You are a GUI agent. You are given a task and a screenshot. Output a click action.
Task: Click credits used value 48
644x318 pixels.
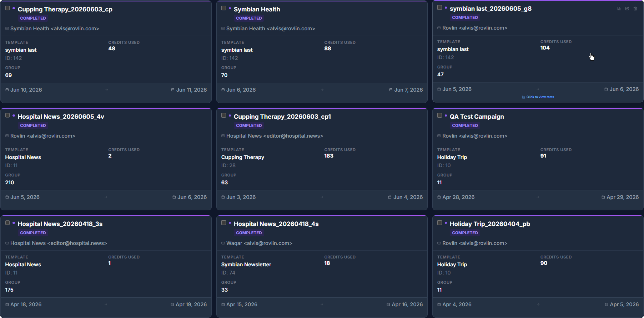pos(112,48)
